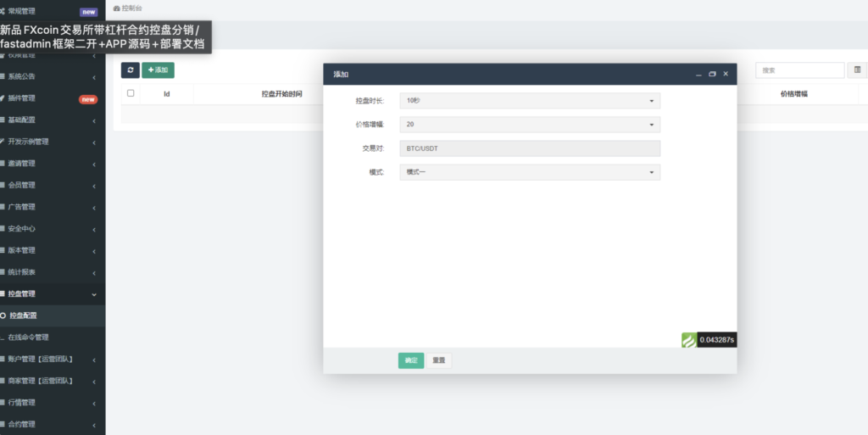Click the refresh icon button in the table toolbar
Image resolution: width=868 pixels, height=435 pixels.
tap(131, 70)
